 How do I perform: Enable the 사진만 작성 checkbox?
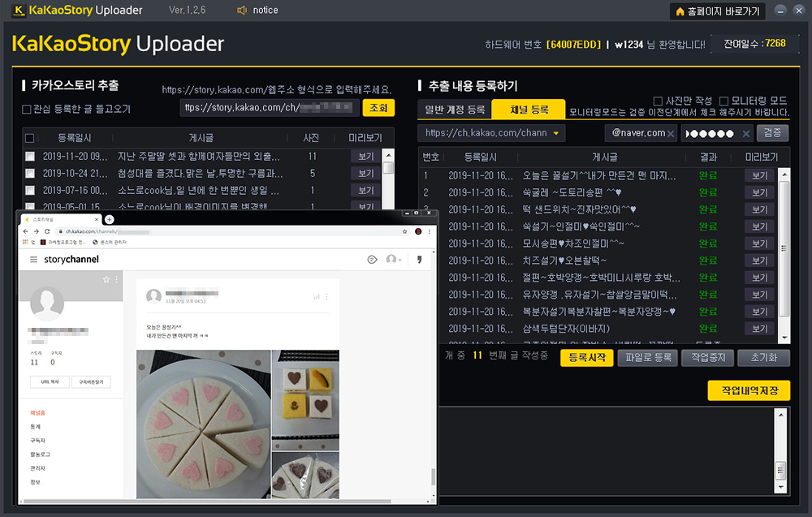659,101
